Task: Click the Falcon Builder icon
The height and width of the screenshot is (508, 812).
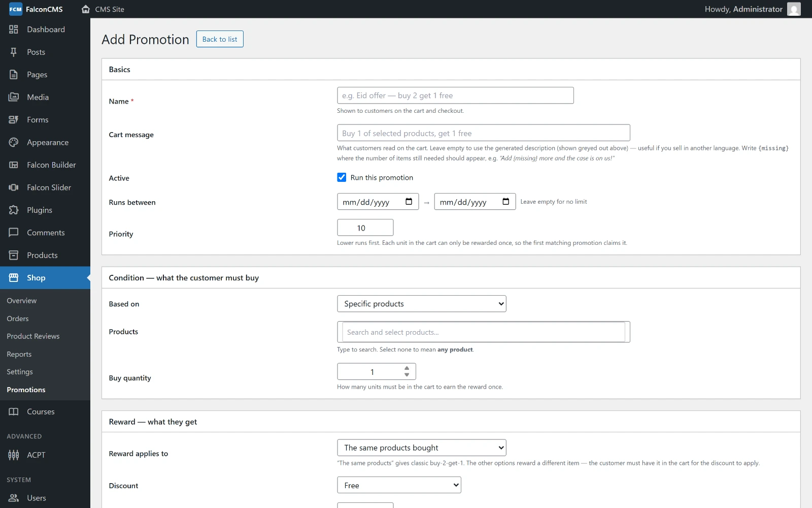Action: tap(14, 165)
